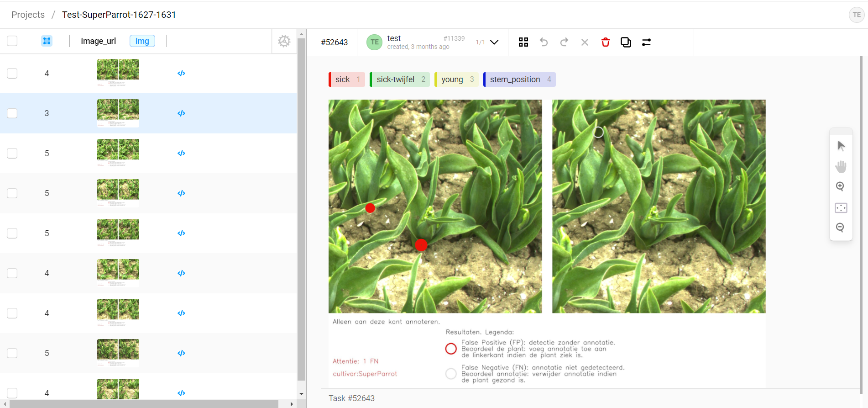Image resolution: width=868 pixels, height=408 pixels.
Task: Click the img column tag
Action: click(142, 41)
